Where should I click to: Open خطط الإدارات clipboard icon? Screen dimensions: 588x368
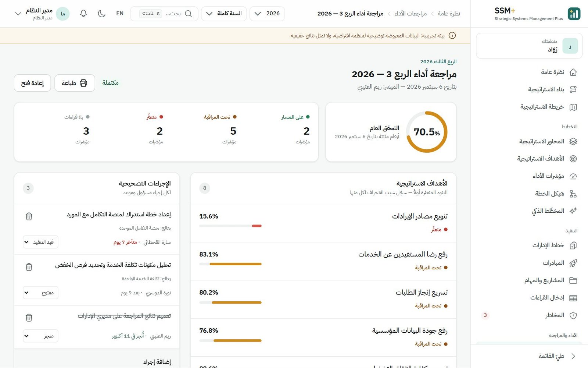click(x=573, y=245)
